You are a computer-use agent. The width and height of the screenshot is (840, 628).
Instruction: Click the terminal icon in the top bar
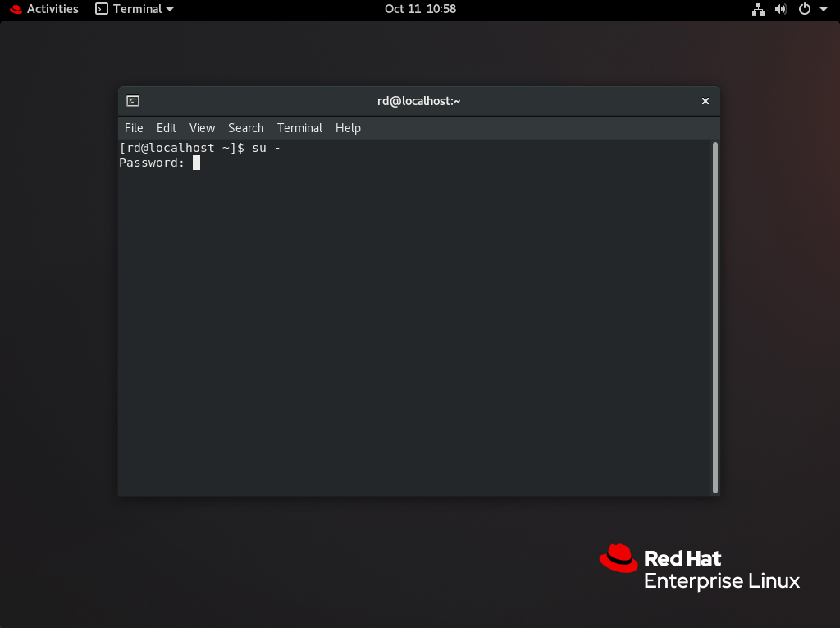click(x=102, y=9)
